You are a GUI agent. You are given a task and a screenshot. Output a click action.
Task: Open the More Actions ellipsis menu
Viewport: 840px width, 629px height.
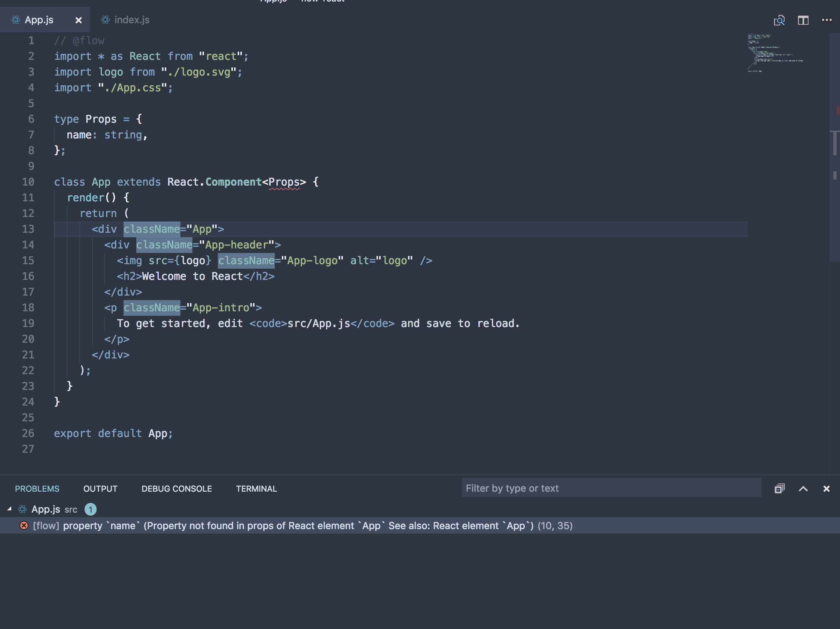pyautogui.click(x=826, y=20)
